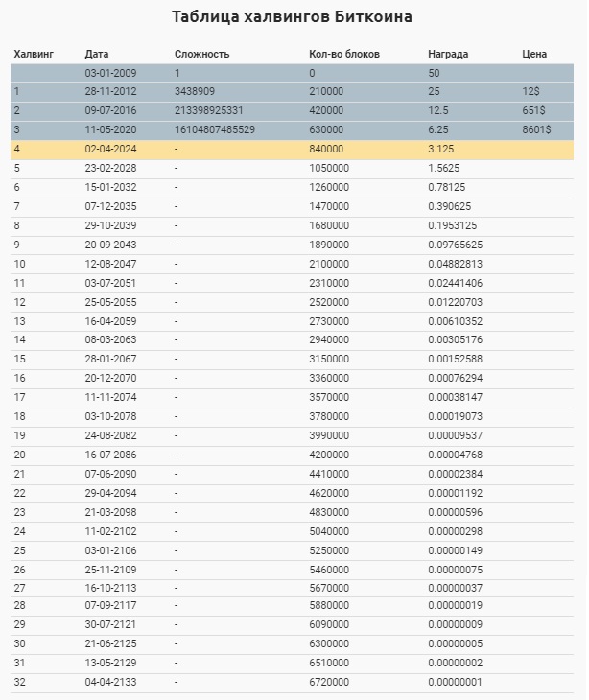Click the date 29-10-2039
The image size is (589, 700).
[110, 225]
